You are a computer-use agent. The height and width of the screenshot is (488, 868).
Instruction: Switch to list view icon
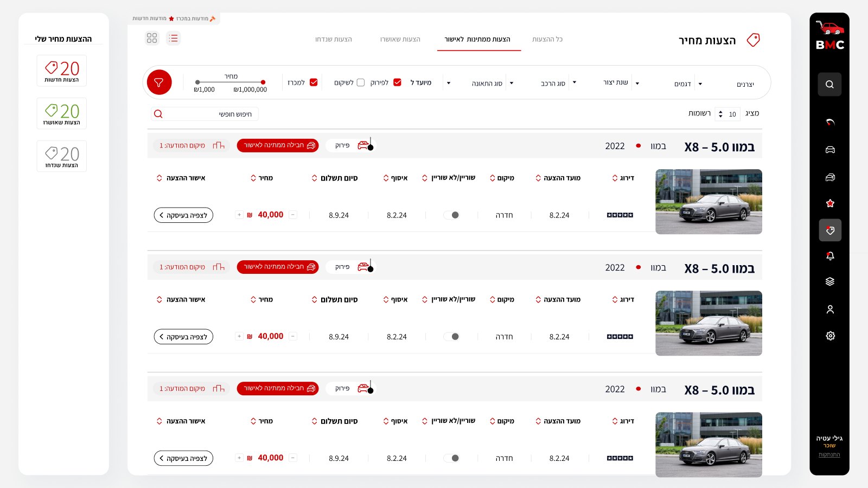coord(173,38)
